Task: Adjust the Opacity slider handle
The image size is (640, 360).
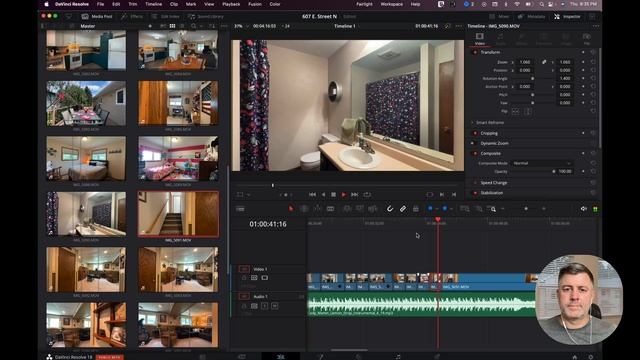Action: click(554, 171)
